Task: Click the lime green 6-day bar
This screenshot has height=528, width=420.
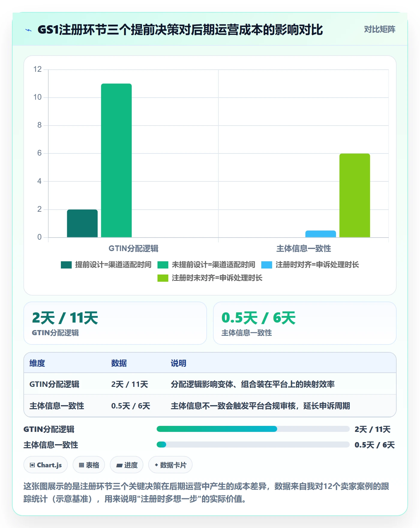Action: click(355, 196)
